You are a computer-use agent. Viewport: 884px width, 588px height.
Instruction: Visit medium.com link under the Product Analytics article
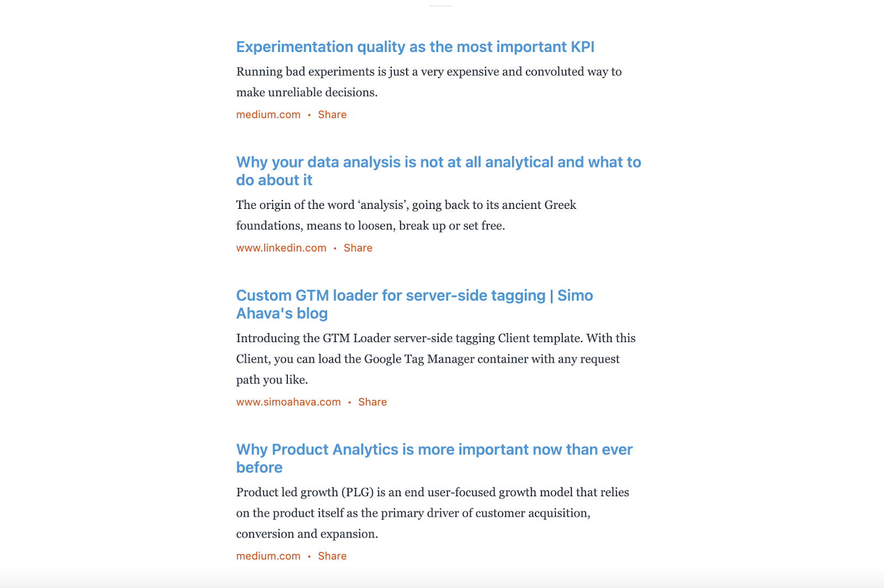point(268,556)
